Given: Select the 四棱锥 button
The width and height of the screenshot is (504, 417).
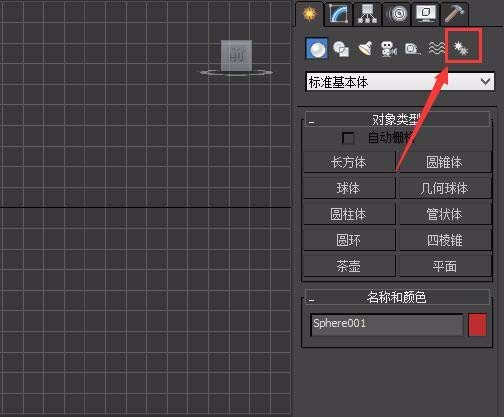Looking at the screenshot, I should (x=445, y=240).
